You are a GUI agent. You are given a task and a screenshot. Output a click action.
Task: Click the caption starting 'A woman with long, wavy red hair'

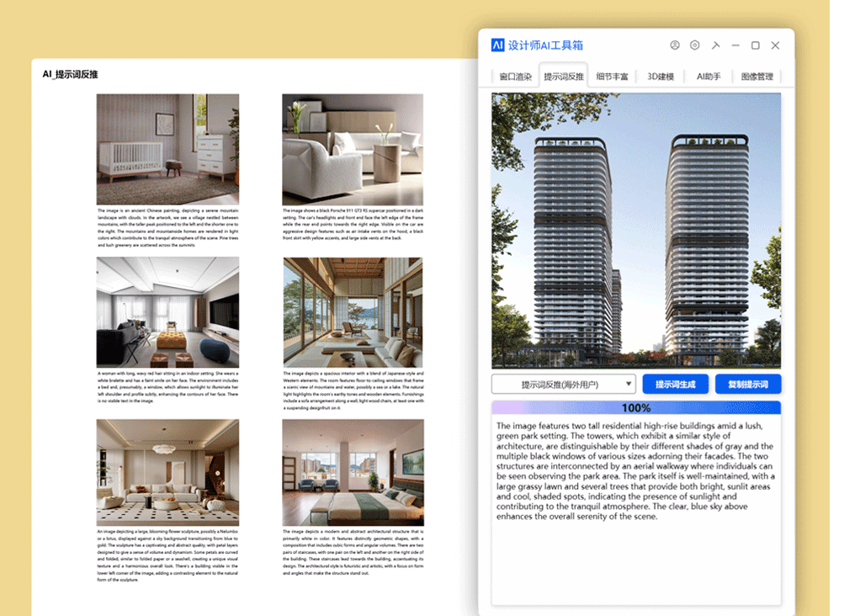(x=167, y=387)
